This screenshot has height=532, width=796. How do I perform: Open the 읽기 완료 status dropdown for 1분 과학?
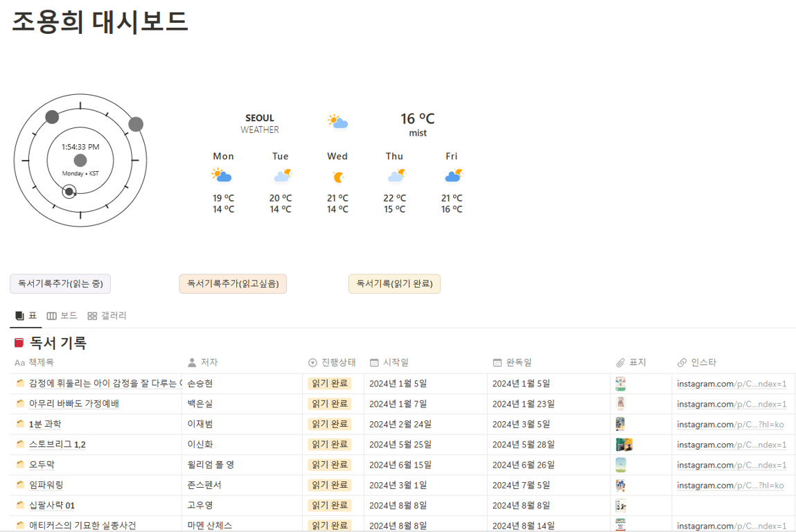[330, 424]
